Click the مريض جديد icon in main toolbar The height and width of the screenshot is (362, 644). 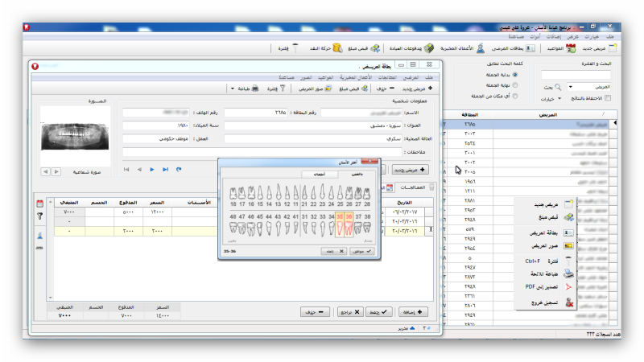614,48
